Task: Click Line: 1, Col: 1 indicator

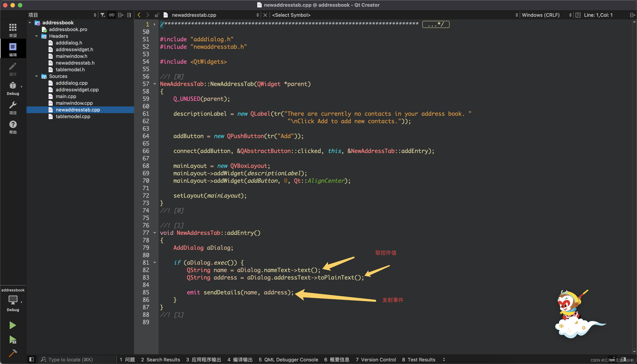Action: (598, 15)
